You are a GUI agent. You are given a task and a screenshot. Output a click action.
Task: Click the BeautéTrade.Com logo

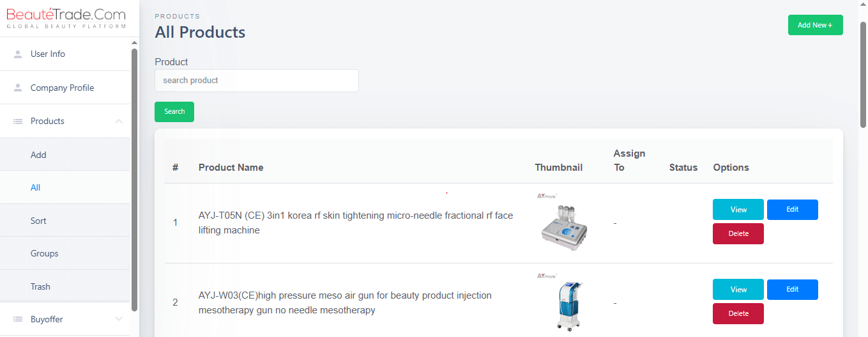point(65,17)
